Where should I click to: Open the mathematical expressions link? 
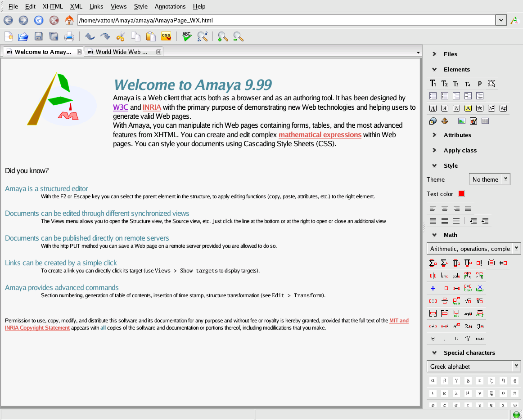(x=320, y=135)
